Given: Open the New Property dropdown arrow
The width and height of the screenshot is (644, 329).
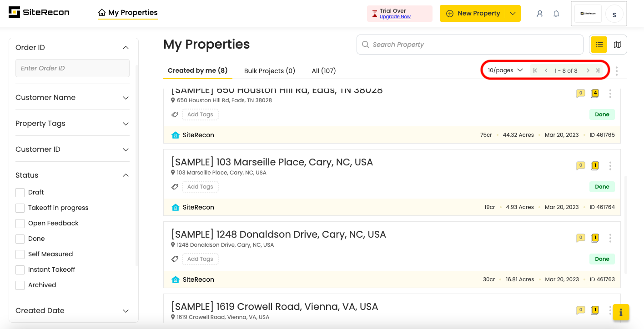Looking at the screenshot, I should click(x=513, y=14).
